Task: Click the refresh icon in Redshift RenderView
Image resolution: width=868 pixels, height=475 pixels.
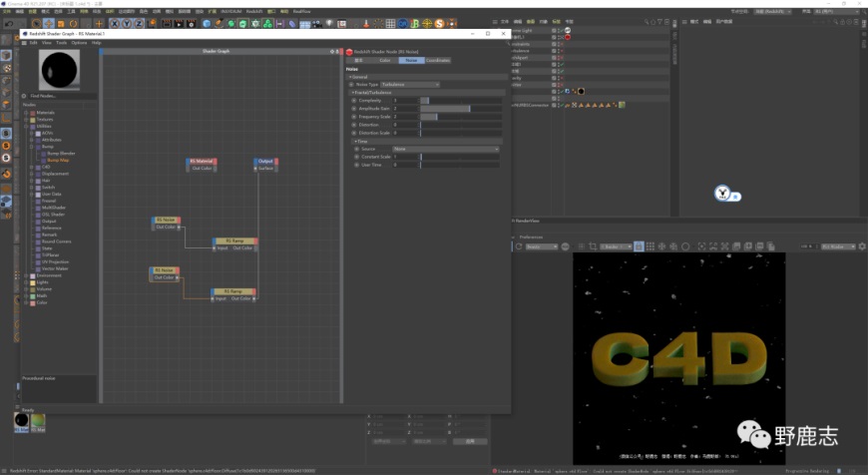Action: 519,246
